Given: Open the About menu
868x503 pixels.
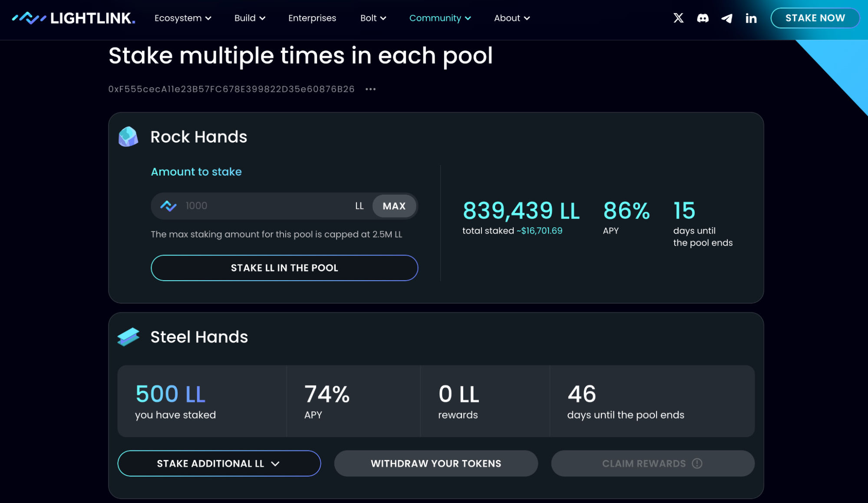Looking at the screenshot, I should (512, 18).
